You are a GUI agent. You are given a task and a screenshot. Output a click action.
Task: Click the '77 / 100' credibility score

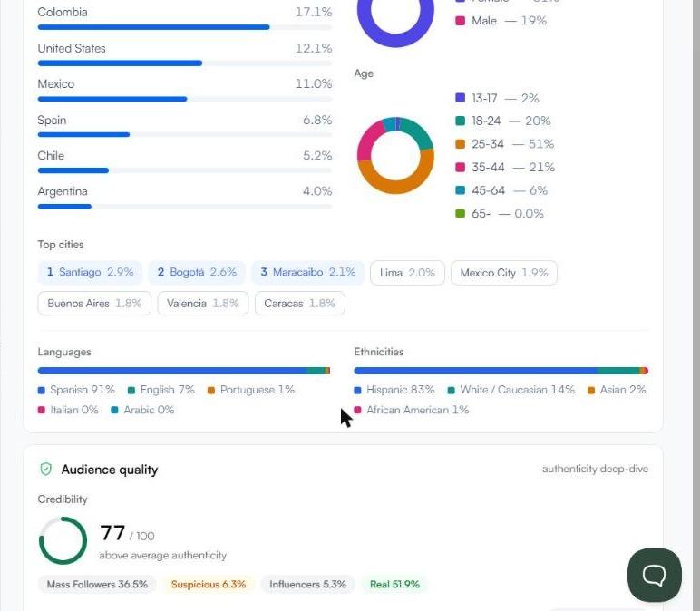tap(127, 533)
